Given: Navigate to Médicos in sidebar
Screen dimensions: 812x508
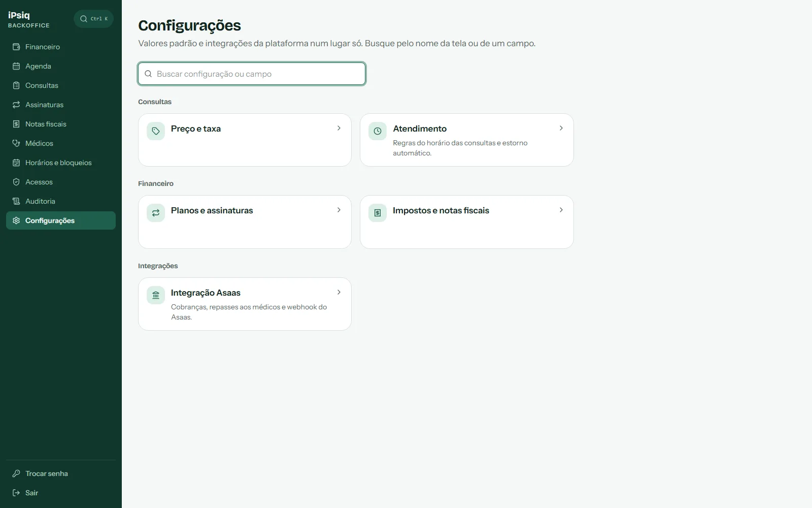Looking at the screenshot, I should tap(61, 143).
